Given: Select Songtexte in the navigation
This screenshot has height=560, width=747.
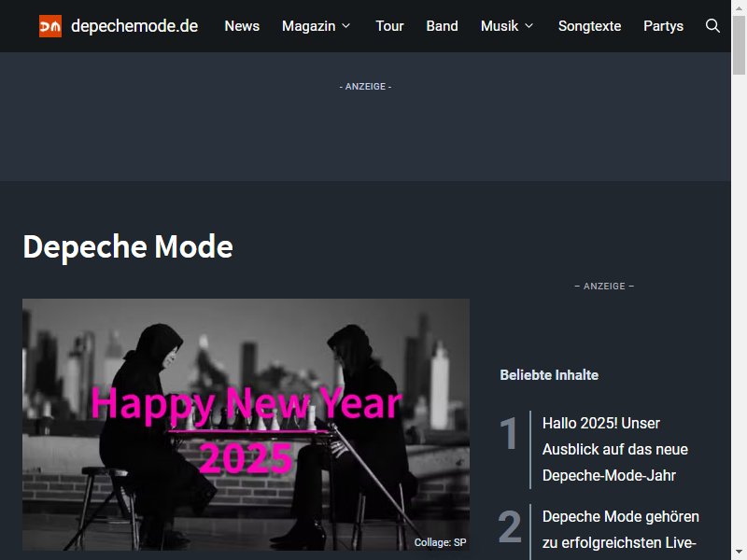Looking at the screenshot, I should [x=589, y=26].
